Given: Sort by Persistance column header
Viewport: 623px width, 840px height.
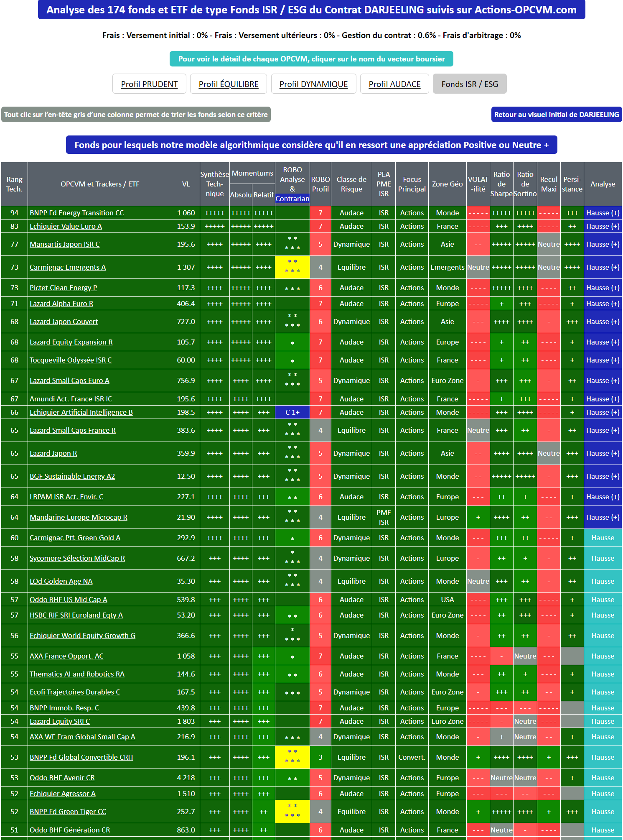Looking at the screenshot, I should pos(572,184).
